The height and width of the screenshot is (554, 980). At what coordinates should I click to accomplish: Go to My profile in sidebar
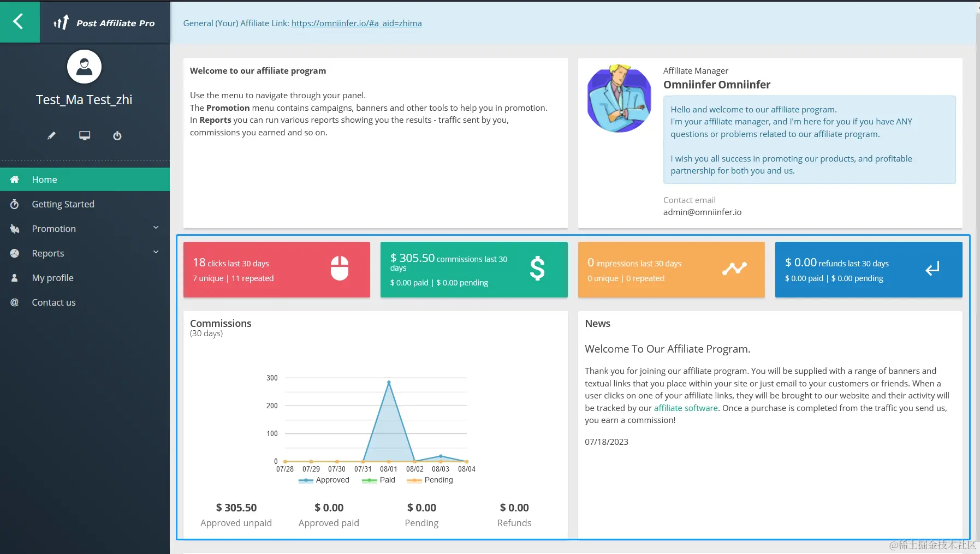pyautogui.click(x=85, y=278)
